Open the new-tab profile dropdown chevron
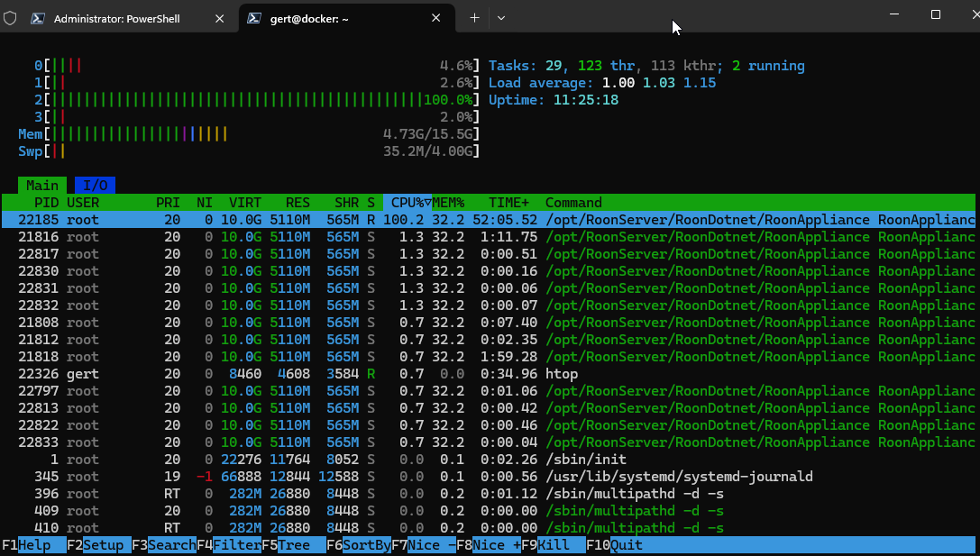Viewport: 980px width, 556px height. [x=500, y=18]
